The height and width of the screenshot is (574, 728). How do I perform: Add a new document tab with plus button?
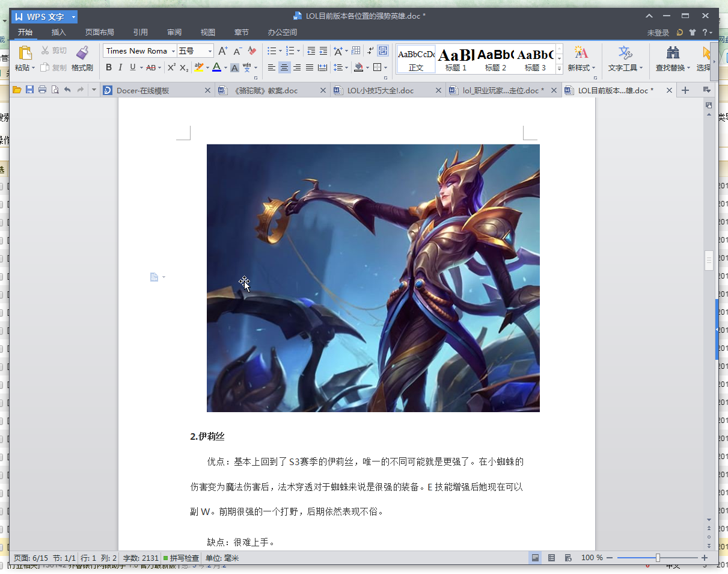(x=685, y=90)
